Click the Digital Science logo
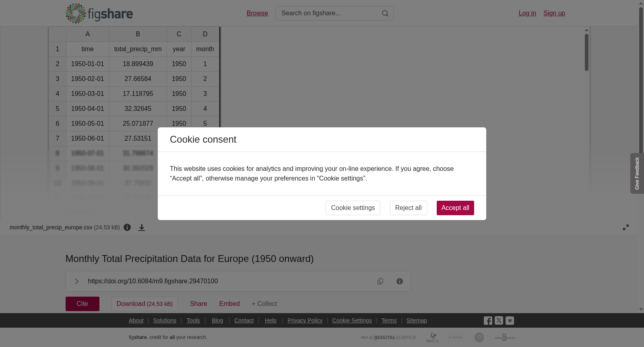644x347 pixels. [x=388, y=337]
